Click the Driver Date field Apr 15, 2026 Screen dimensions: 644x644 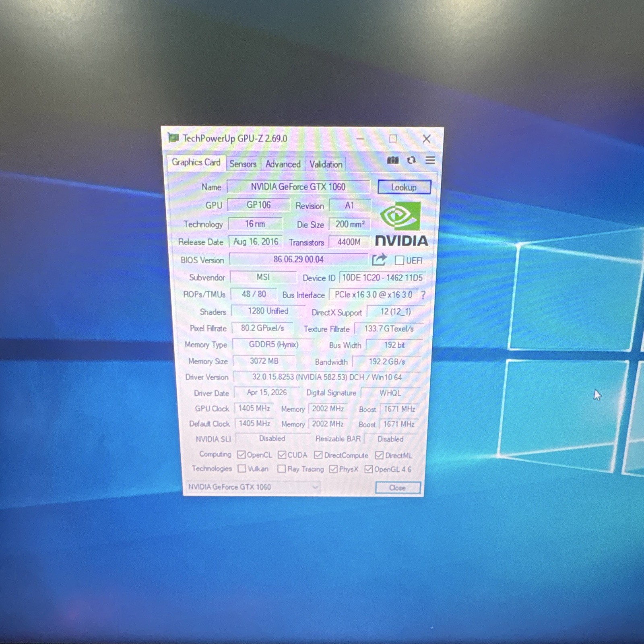pyautogui.click(x=267, y=392)
